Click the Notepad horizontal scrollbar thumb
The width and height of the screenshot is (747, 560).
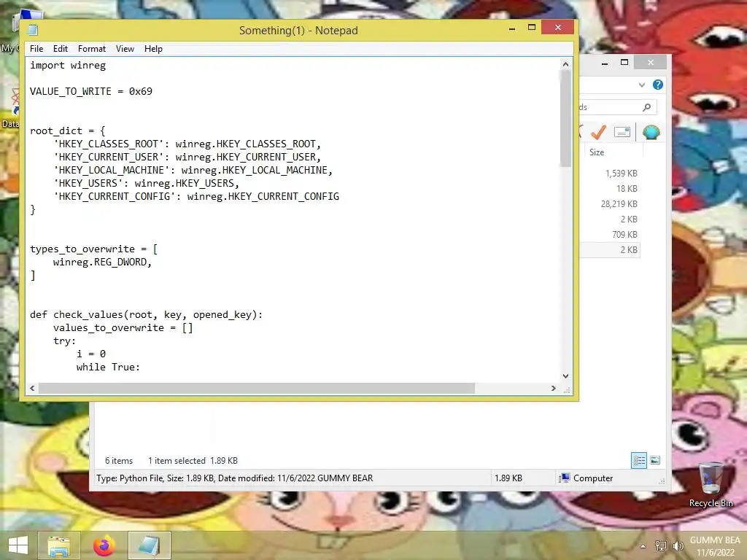(257, 388)
